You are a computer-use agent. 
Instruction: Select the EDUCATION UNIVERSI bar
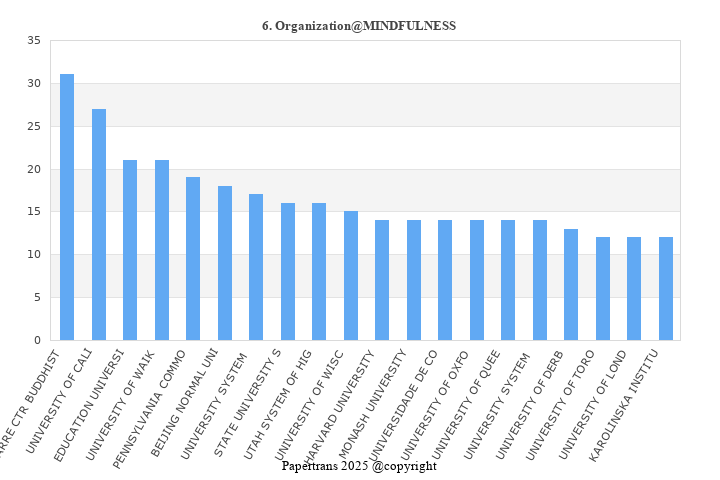pos(130,250)
